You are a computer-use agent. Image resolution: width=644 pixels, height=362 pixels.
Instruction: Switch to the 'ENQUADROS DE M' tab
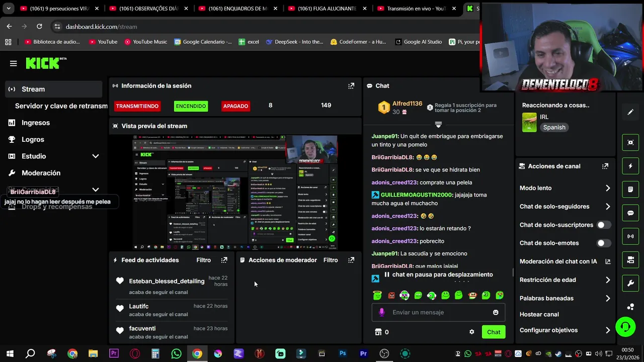point(237,9)
